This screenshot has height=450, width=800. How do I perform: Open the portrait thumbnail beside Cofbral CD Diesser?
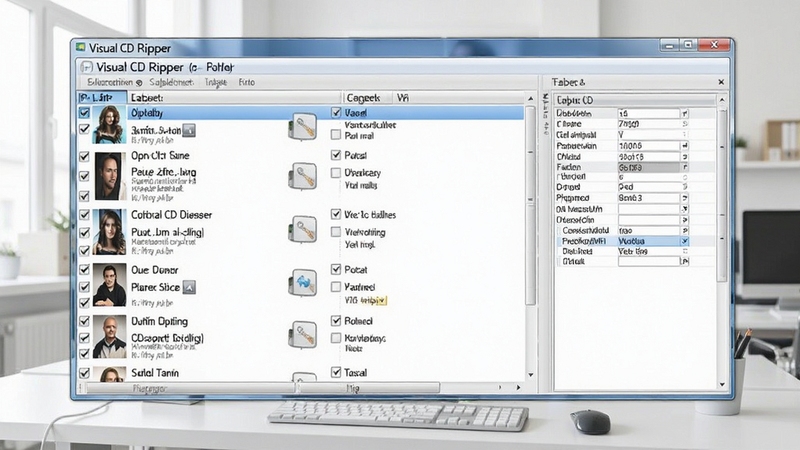109,232
